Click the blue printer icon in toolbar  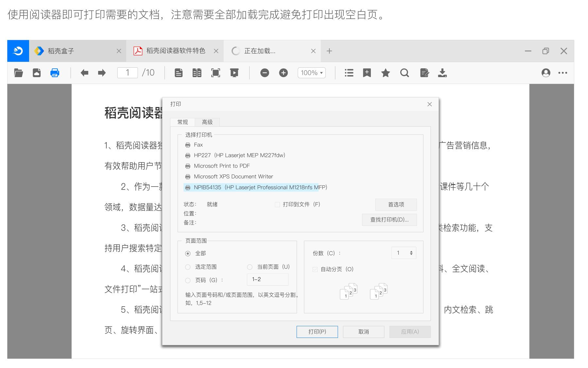pyautogui.click(x=55, y=73)
